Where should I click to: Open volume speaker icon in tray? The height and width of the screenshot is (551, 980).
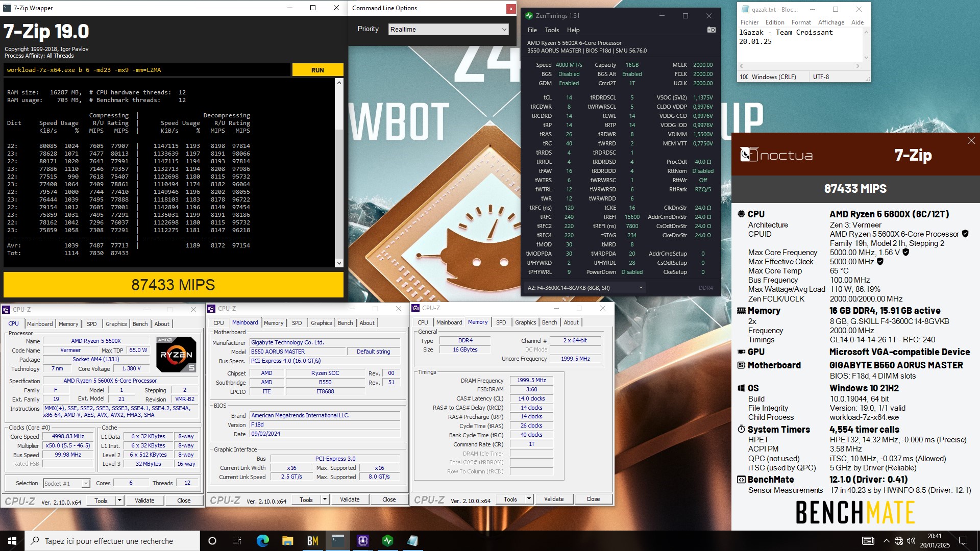(911, 541)
